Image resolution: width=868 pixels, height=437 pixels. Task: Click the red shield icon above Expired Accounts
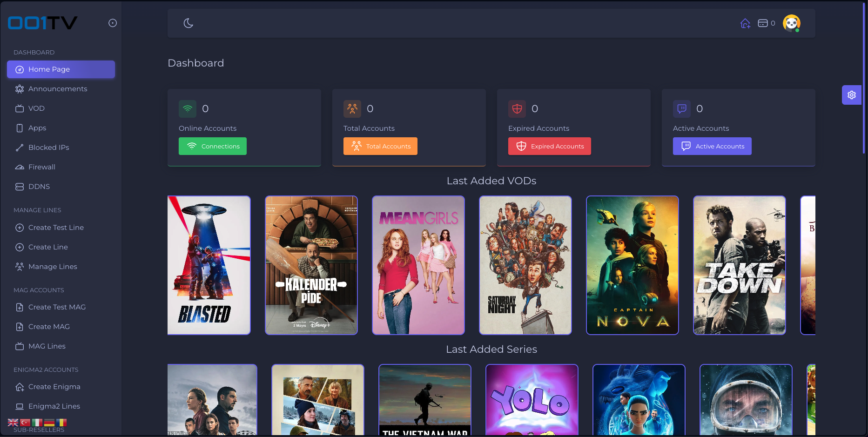(517, 109)
